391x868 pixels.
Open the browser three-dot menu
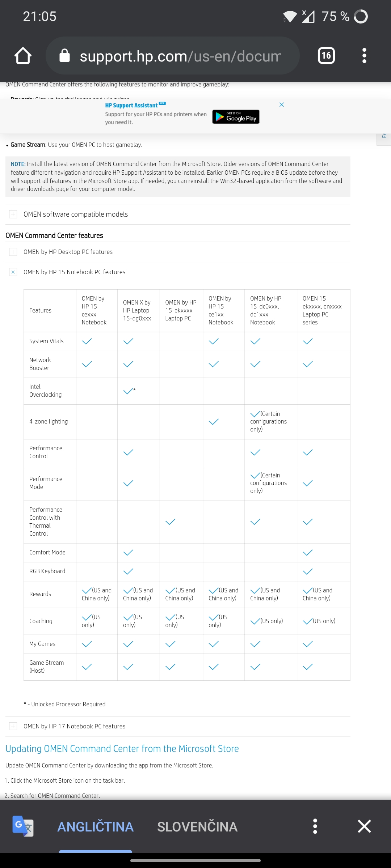click(364, 55)
